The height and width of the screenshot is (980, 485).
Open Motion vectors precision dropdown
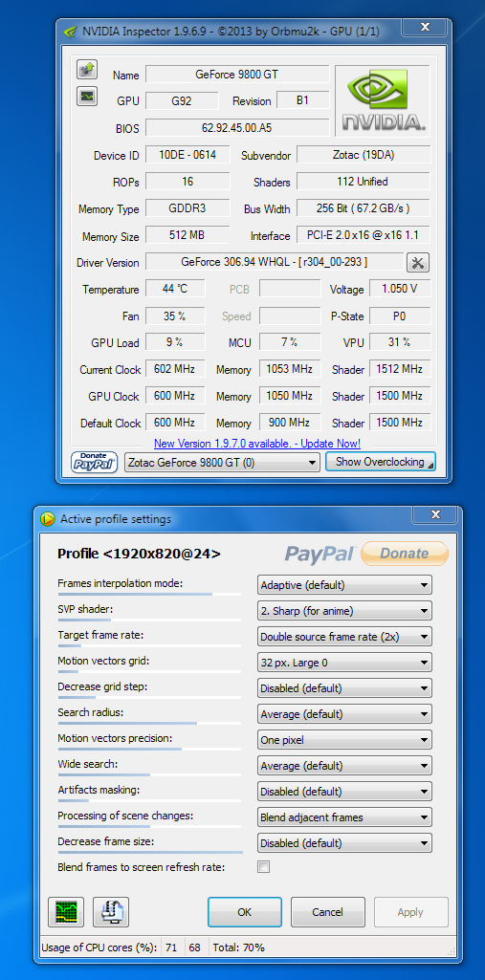point(344,740)
